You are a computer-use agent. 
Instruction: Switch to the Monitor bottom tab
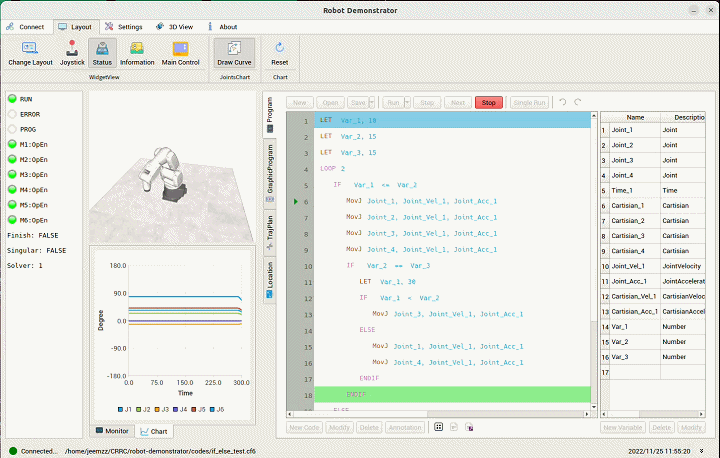[112, 431]
